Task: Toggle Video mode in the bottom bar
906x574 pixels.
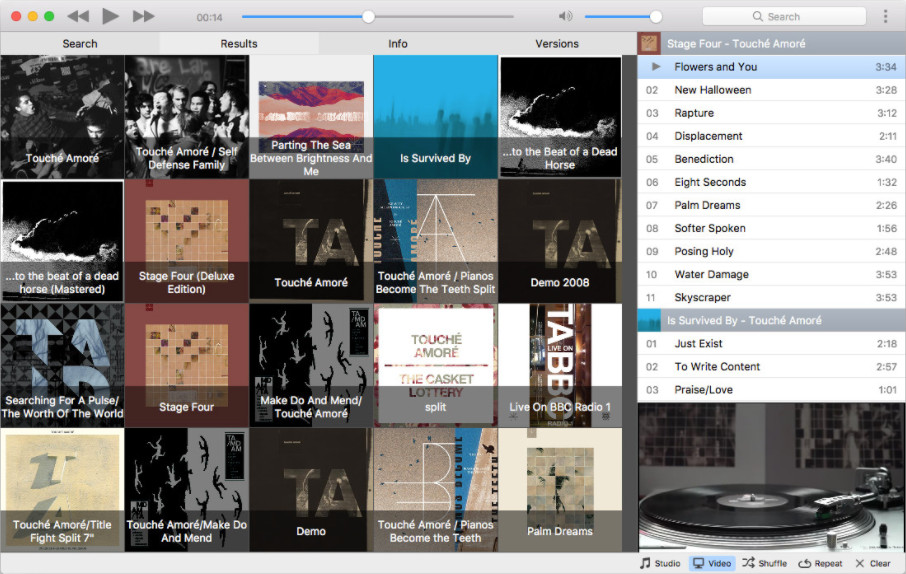Action: pos(712,563)
